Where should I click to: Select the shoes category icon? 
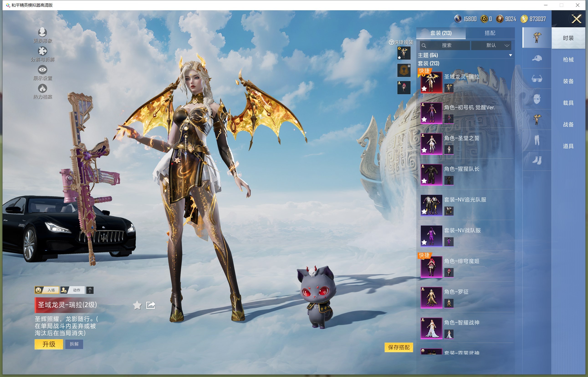[537, 160]
